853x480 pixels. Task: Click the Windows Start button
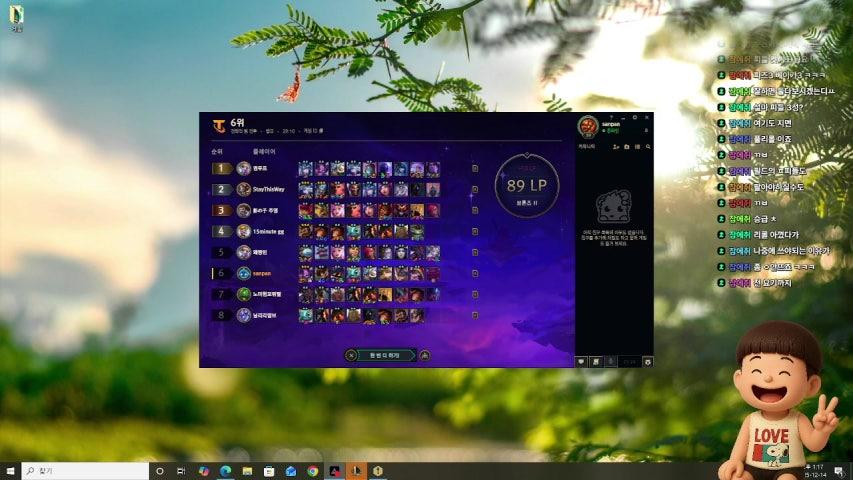[x=10, y=470]
